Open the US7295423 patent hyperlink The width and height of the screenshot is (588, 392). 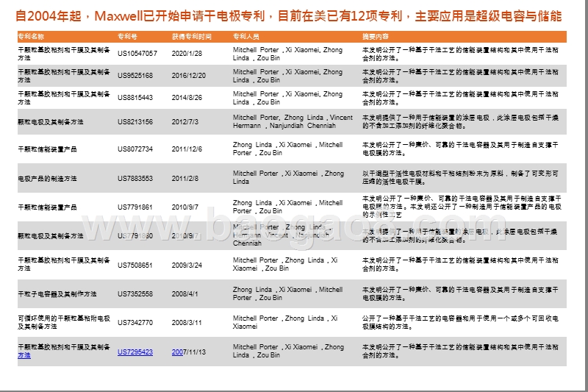(x=135, y=352)
